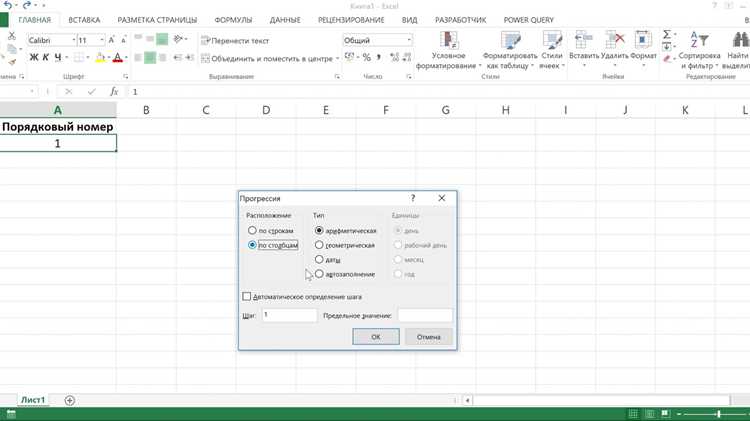Viewport: 750px width, 421px height.
Task: Open Сортировка и фильтр icon
Action: click(699, 39)
